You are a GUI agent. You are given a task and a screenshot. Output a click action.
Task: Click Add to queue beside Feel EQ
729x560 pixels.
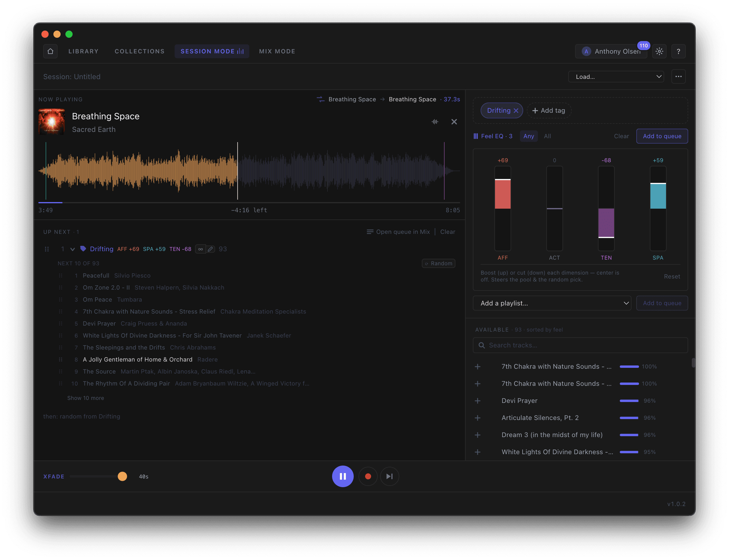[661, 136]
